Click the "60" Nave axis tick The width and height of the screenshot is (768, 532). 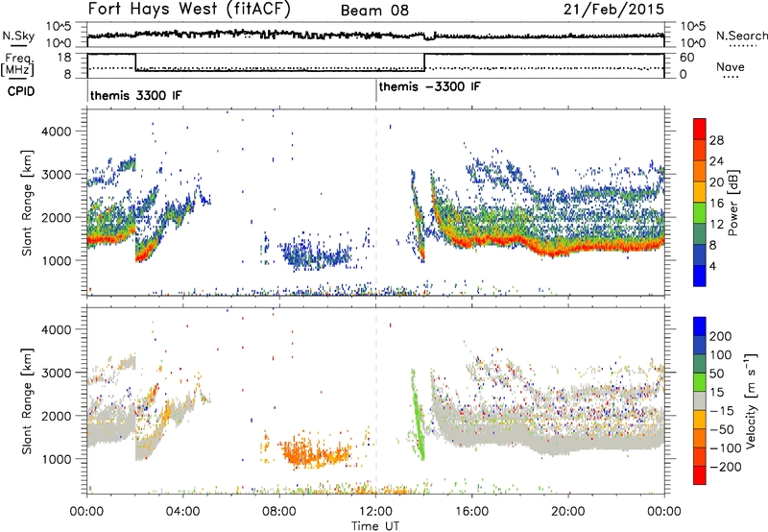(686, 58)
